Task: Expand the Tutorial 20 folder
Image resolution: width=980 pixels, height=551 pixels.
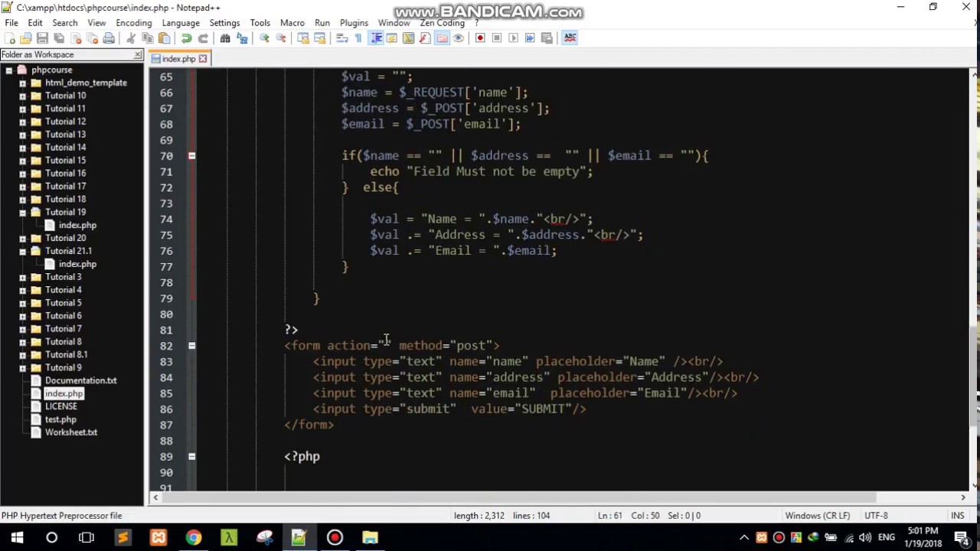Action: [22, 238]
